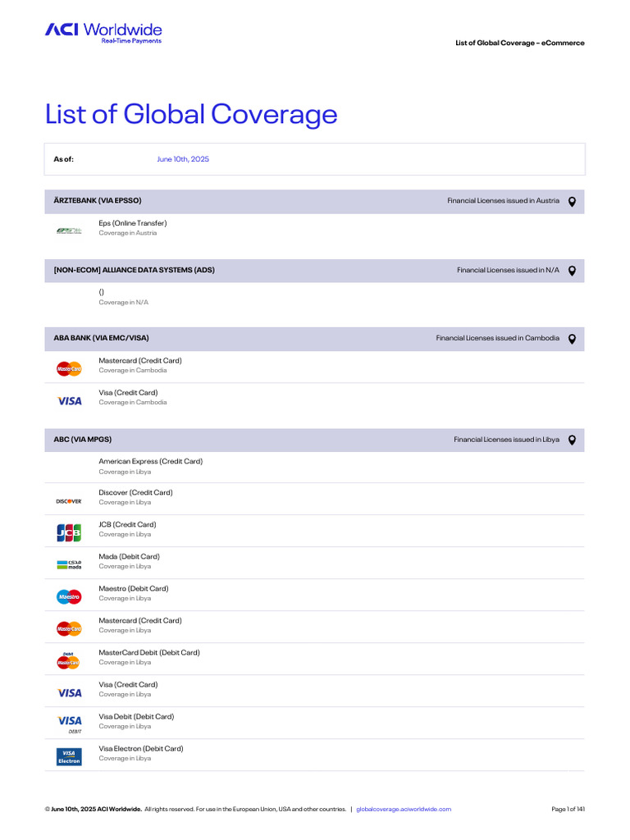Click the 'List of Global Coverage' main title

(x=191, y=114)
